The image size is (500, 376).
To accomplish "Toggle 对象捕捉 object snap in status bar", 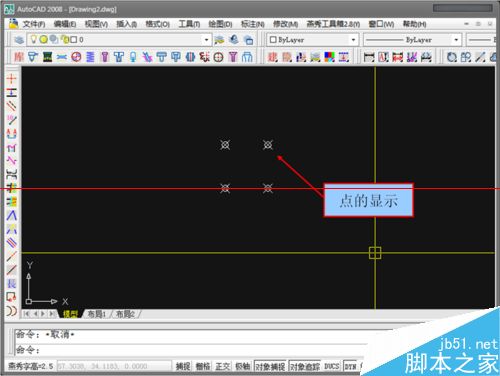I will point(270,366).
